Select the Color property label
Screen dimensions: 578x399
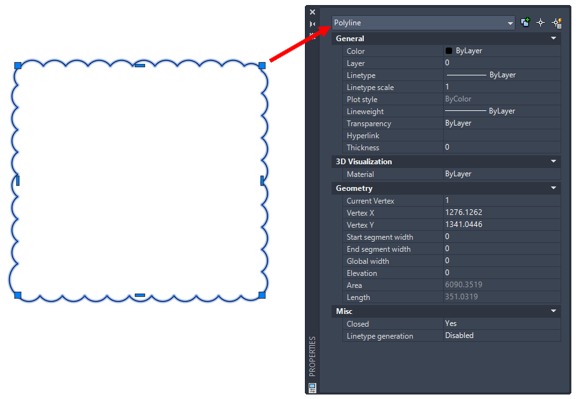tap(355, 51)
